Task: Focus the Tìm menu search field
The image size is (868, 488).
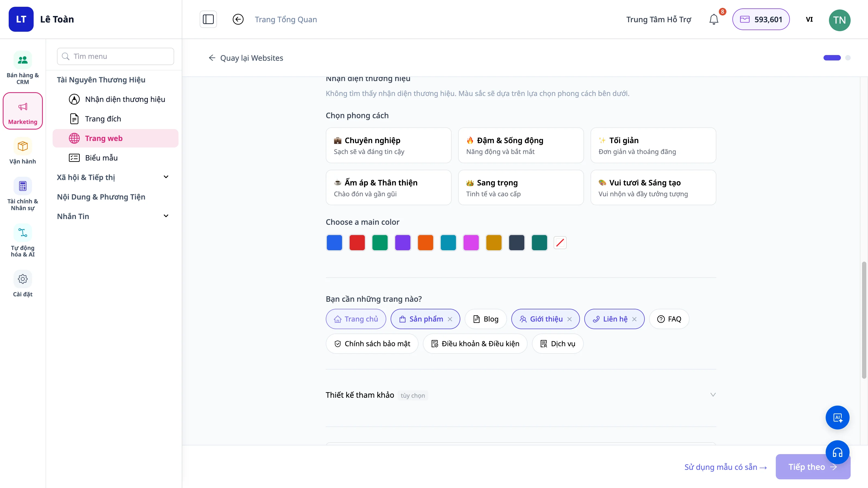Action: click(116, 56)
